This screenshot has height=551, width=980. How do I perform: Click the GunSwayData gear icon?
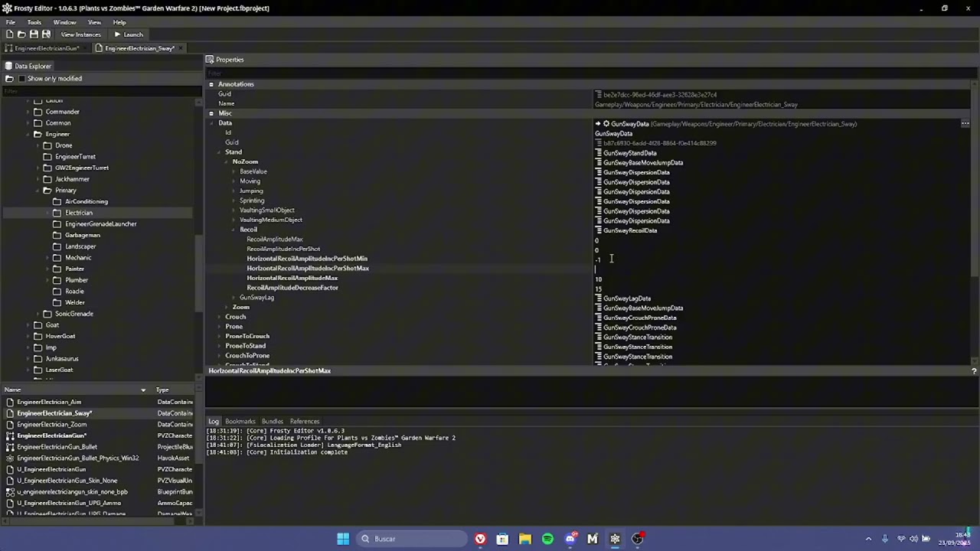[x=606, y=124]
